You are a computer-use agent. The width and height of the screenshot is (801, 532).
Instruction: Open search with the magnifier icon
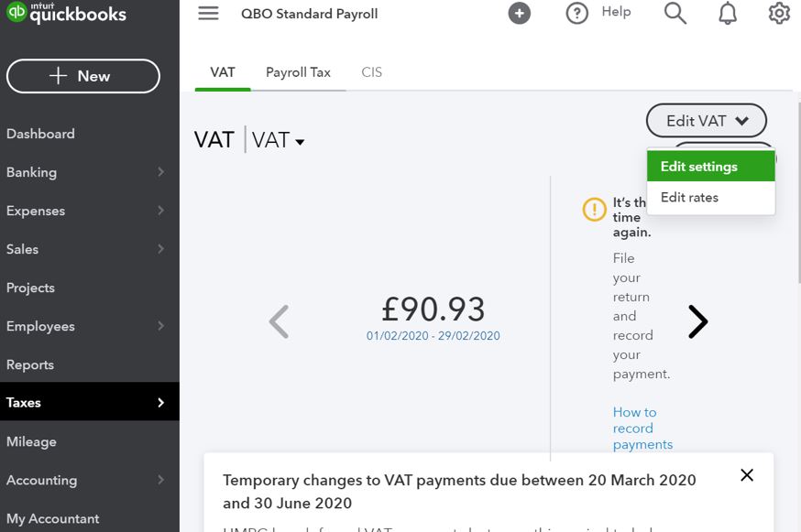pyautogui.click(x=675, y=14)
